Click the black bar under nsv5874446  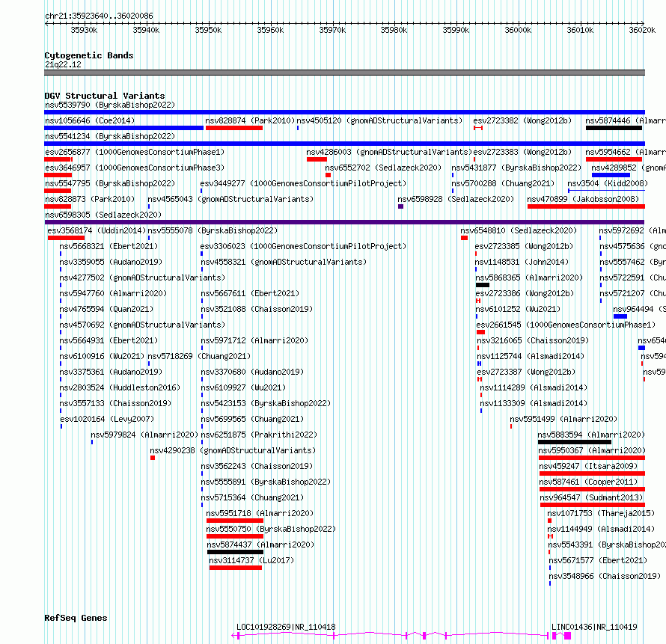(x=614, y=128)
